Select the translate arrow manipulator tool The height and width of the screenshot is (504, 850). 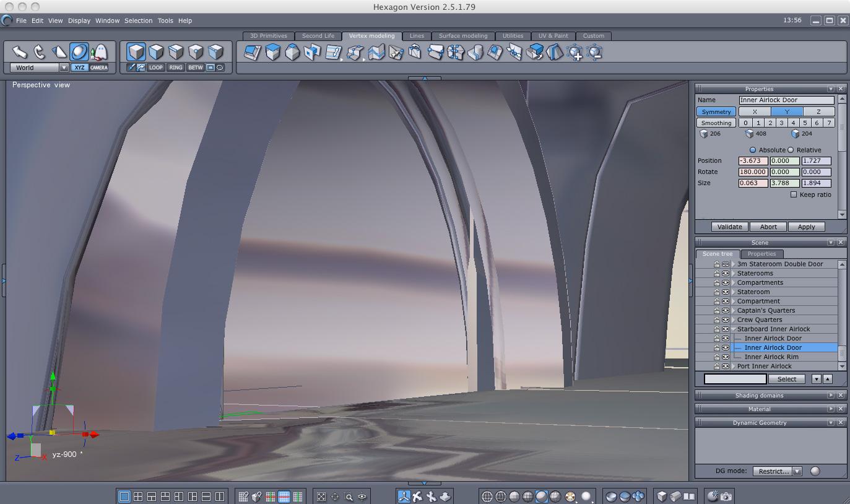(19, 52)
